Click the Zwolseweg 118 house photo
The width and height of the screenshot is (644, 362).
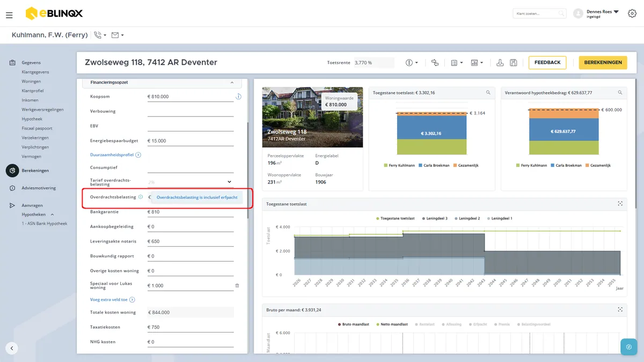312,117
